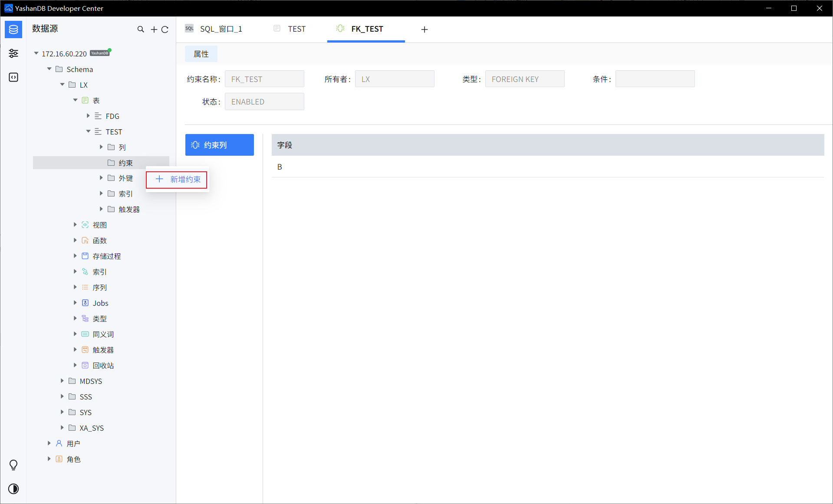
Task: Select the Jobs tree item
Action: (x=100, y=303)
